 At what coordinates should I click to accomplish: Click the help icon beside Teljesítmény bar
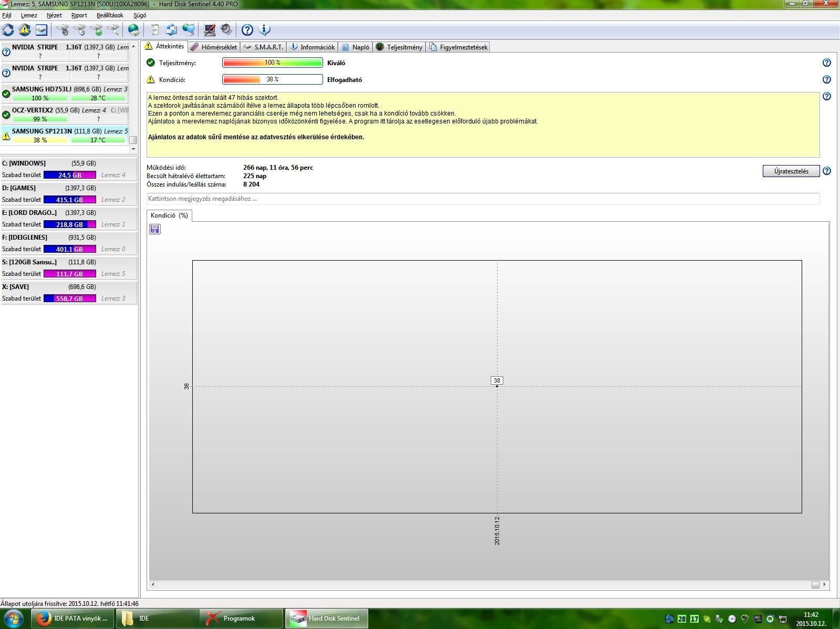[x=827, y=63]
